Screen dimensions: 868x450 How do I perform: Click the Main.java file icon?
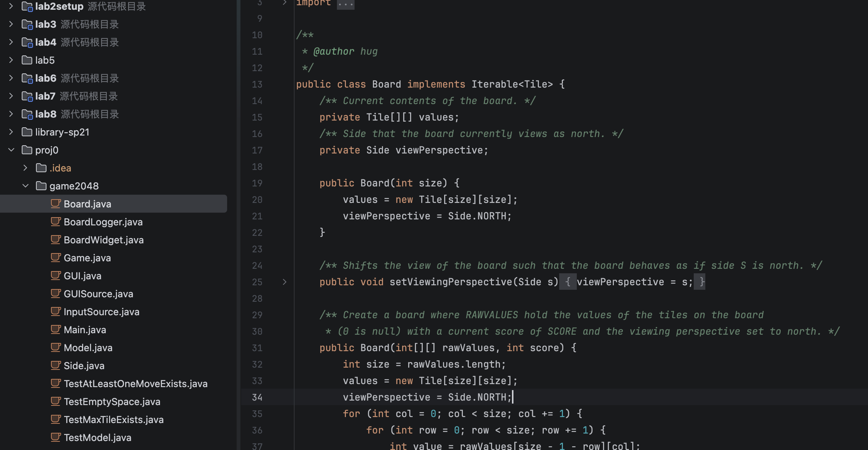click(55, 329)
